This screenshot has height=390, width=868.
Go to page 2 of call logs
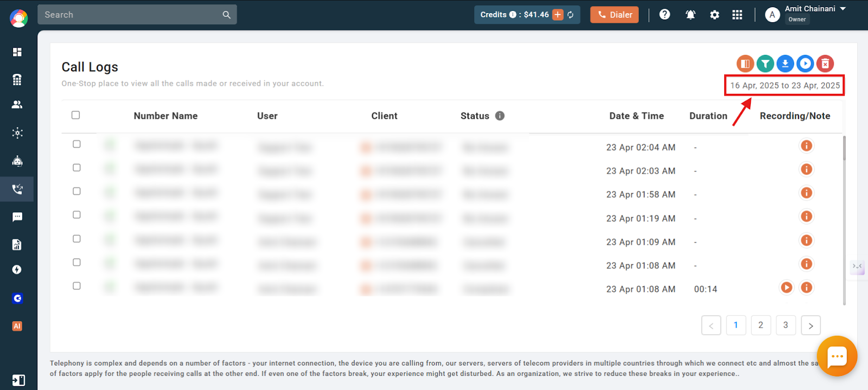pos(761,325)
